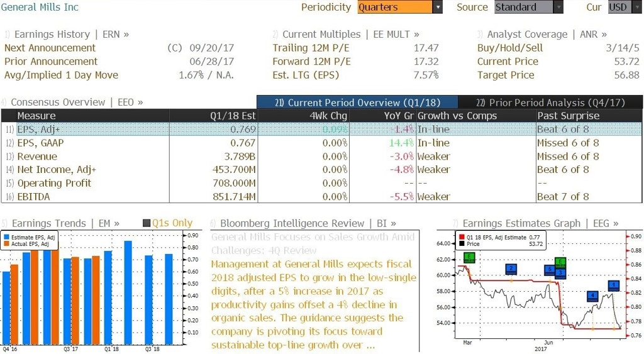Image resolution: width=644 pixels, height=354 pixels.
Task: Click the Trailing 12M P/E value 17.47
Action: pyautogui.click(x=426, y=48)
